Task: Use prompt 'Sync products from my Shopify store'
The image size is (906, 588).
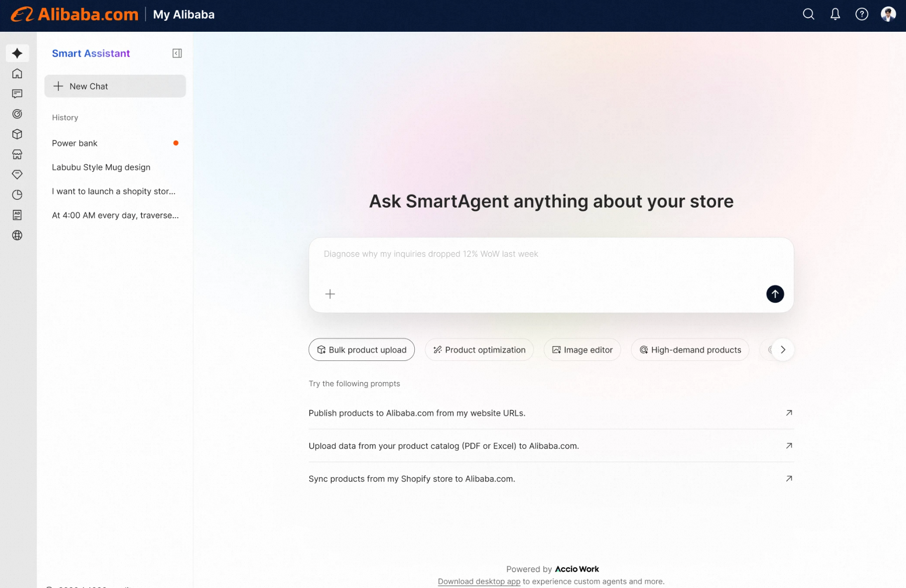Action: point(551,478)
